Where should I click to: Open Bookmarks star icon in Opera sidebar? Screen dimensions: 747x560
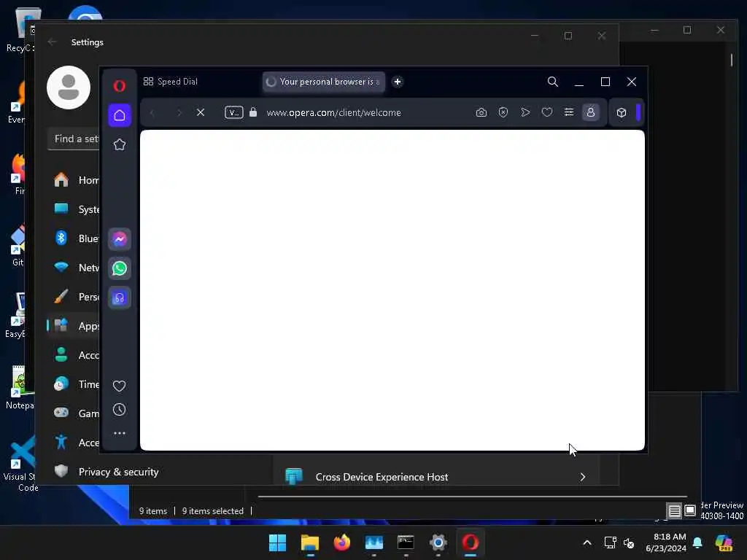(x=120, y=144)
